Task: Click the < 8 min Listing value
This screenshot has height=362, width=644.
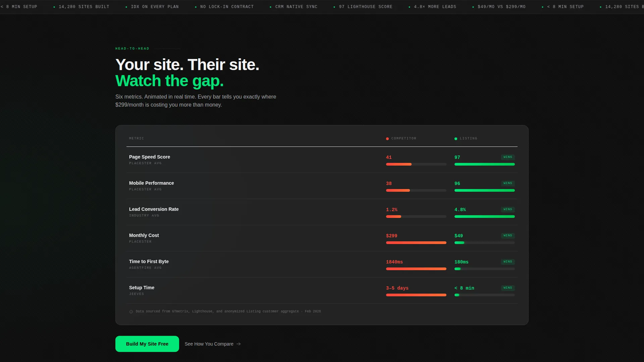Action: point(464,288)
